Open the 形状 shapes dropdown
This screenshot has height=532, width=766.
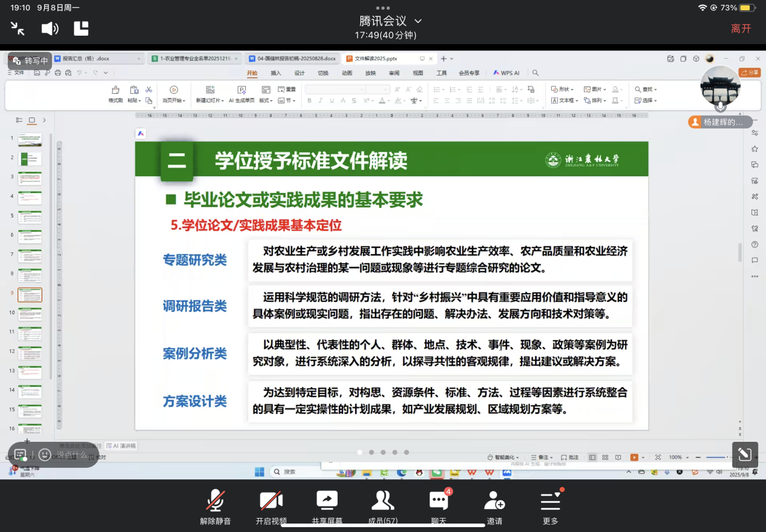click(563, 89)
